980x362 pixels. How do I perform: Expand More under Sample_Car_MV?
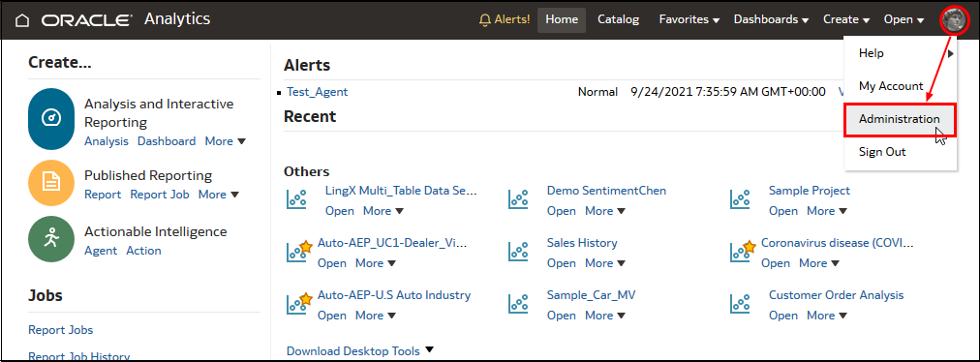coord(605,316)
